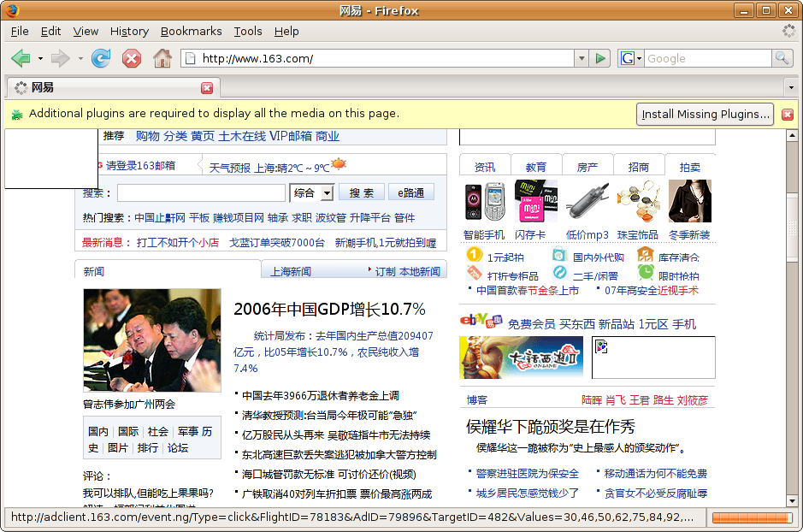Open the 中国去年3966万退休者养老金上调 link

pyautogui.click(x=320, y=395)
